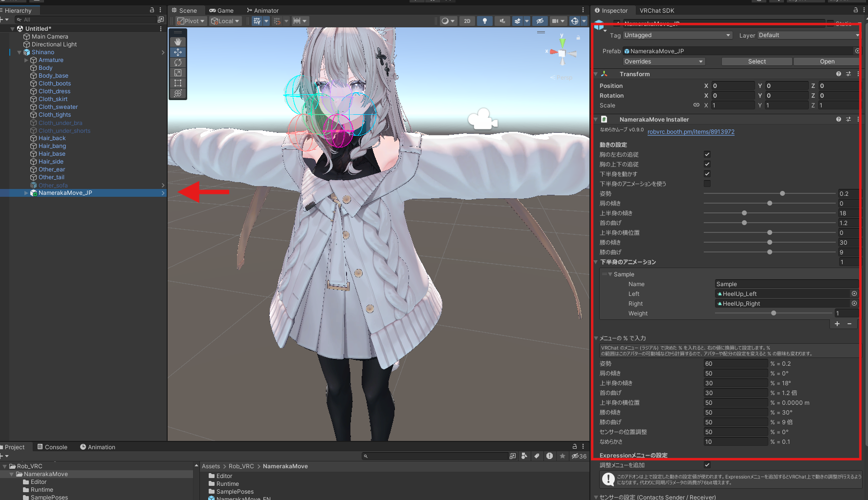Open the scene camera settings

click(558, 21)
